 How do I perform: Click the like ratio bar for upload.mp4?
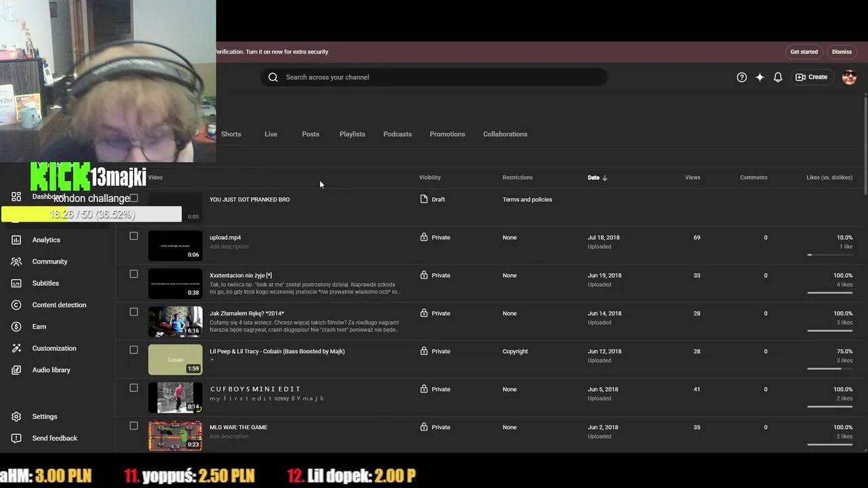[x=830, y=255]
